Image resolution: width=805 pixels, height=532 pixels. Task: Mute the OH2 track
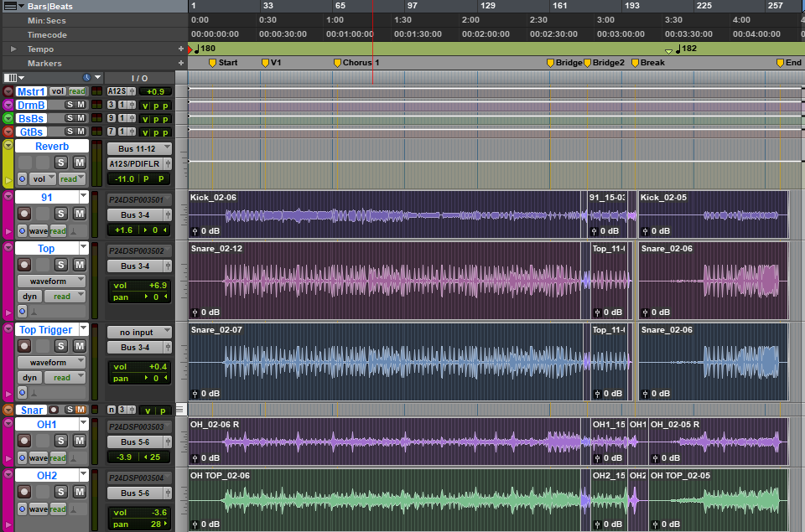(x=79, y=492)
